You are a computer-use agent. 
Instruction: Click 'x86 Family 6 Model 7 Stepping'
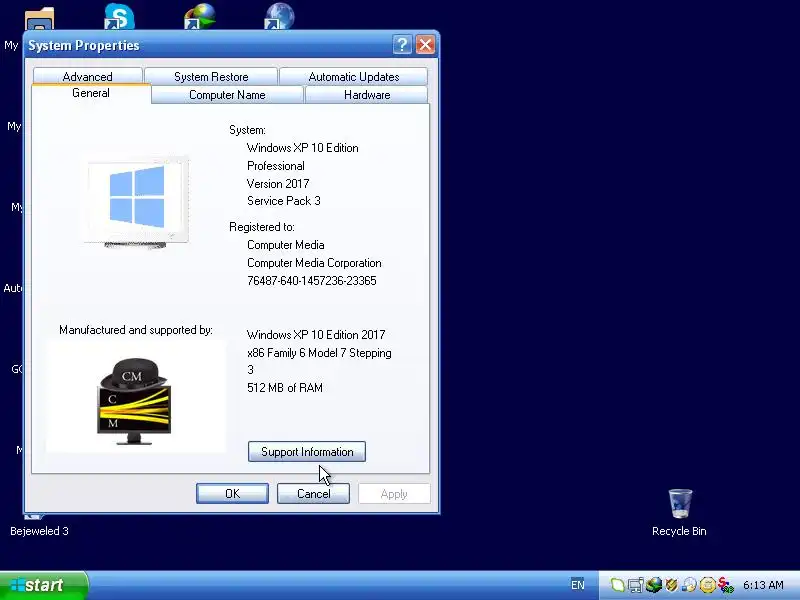319,353
